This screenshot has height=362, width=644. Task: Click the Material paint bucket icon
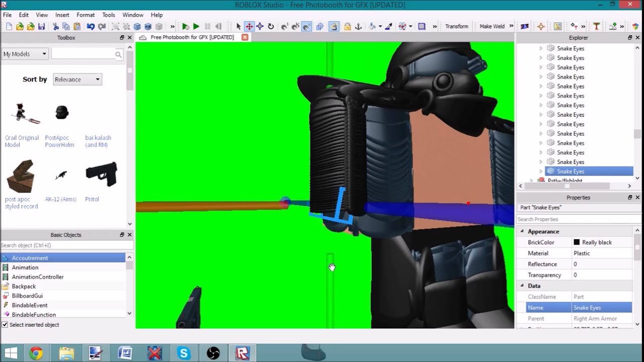tap(372, 27)
